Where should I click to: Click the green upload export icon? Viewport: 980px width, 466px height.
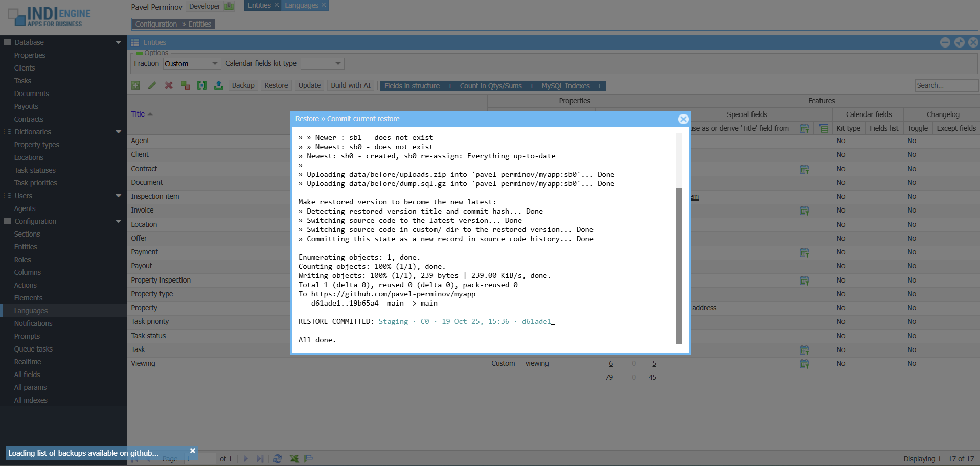coord(219,85)
